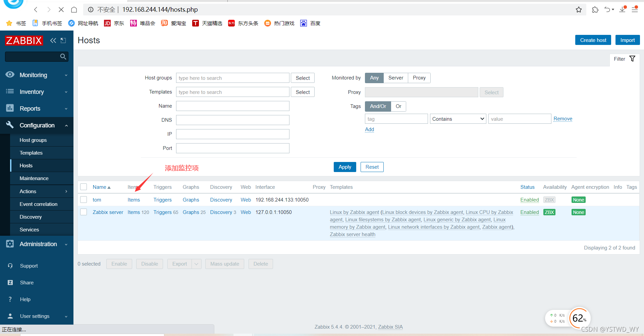Click the Administration gear icon
Viewport: 644px width, 336px height.
[10, 244]
